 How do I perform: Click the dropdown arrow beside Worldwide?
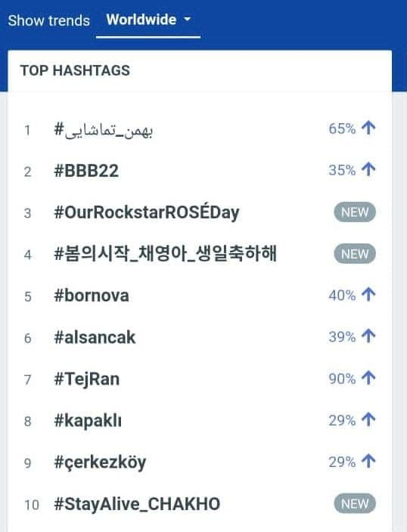187,20
